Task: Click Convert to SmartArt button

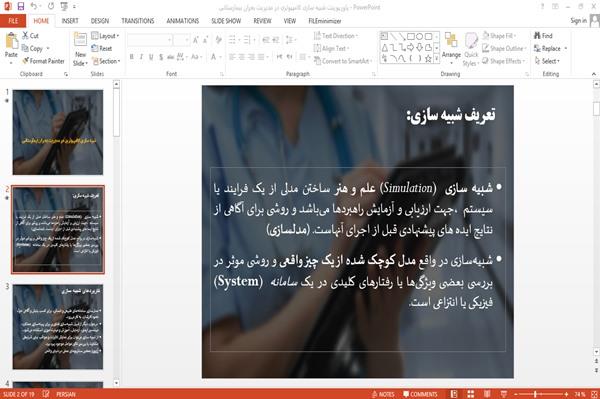Action: click(x=342, y=61)
